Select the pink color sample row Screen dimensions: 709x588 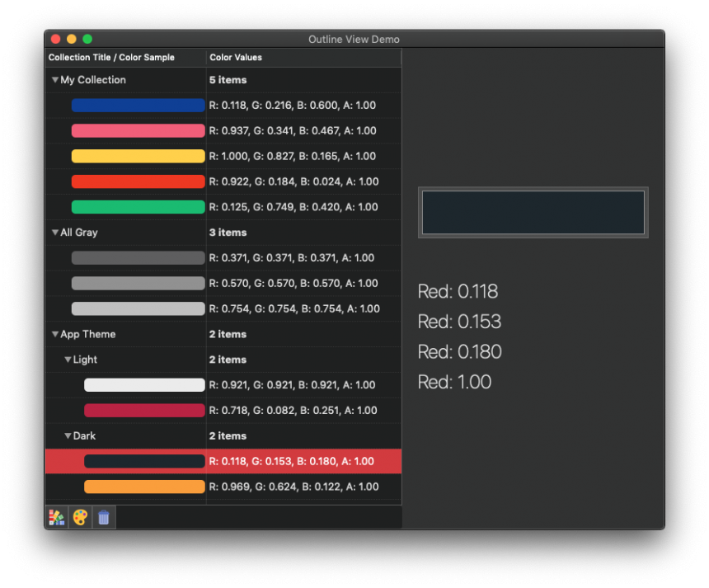click(138, 131)
